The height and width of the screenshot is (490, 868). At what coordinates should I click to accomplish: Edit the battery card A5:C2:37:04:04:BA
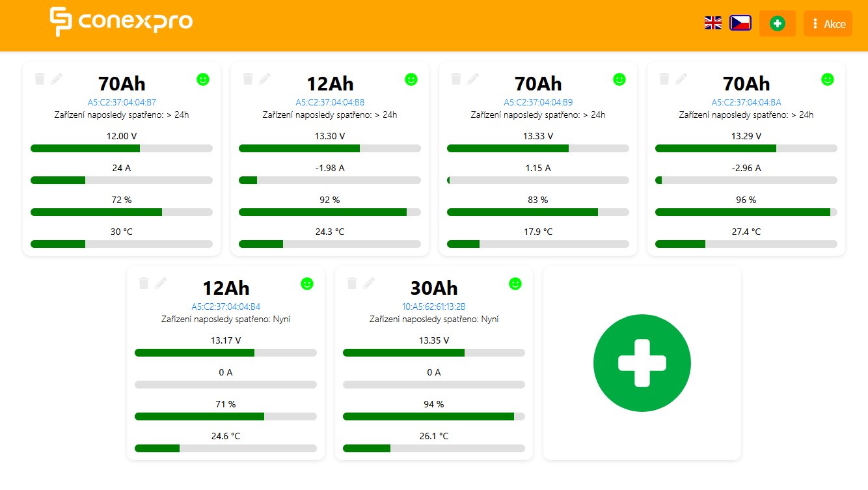681,79
